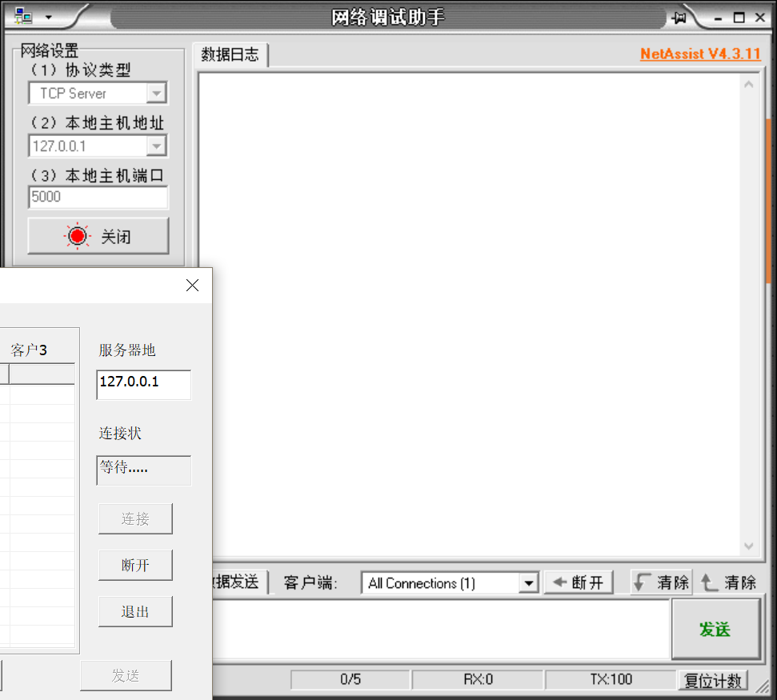777x700 pixels.
Task: Open the NetAssist V4.3.11 link
Action: click(x=700, y=54)
